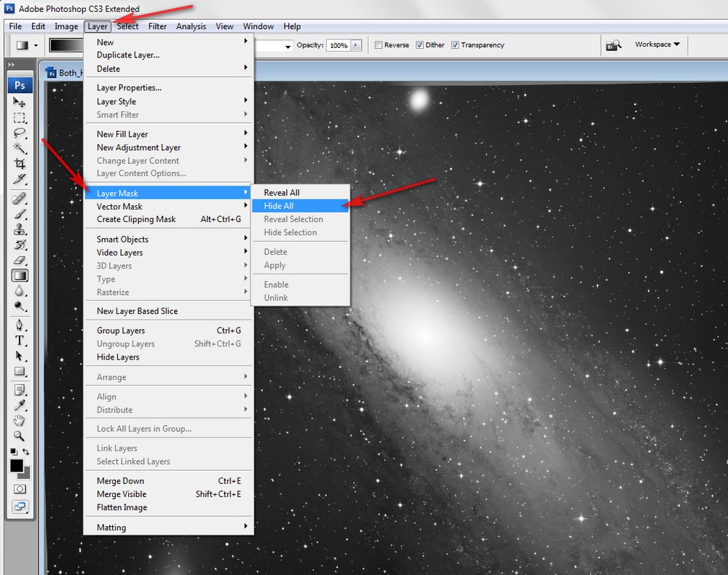Viewport: 728px width, 575px height.
Task: Click the foreground color swatch
Action: click(x=16, y=466)
